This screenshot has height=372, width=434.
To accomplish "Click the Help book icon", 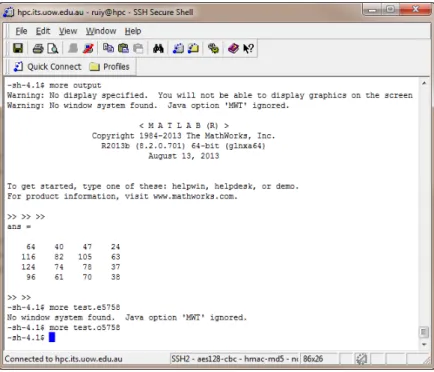I will [233, 49].
